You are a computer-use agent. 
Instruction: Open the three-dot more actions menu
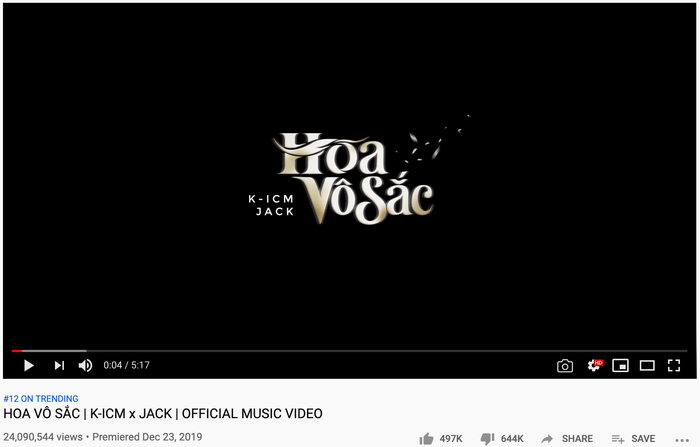coord(682,441)
